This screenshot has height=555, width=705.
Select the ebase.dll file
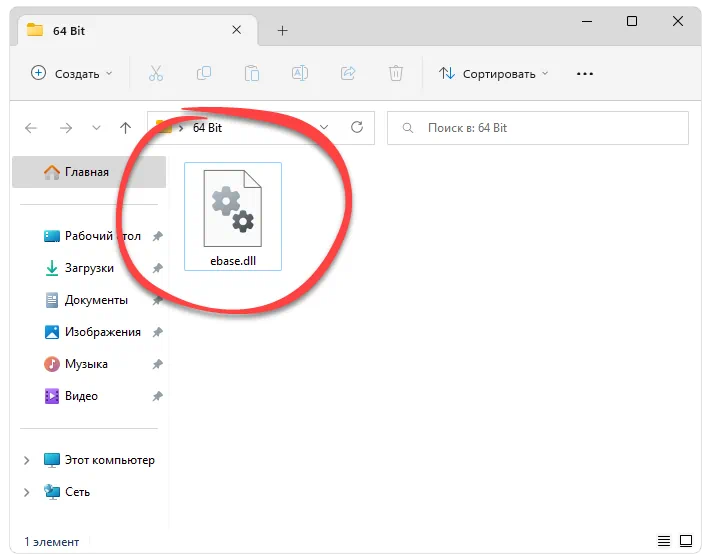click(x=233, y=216)
